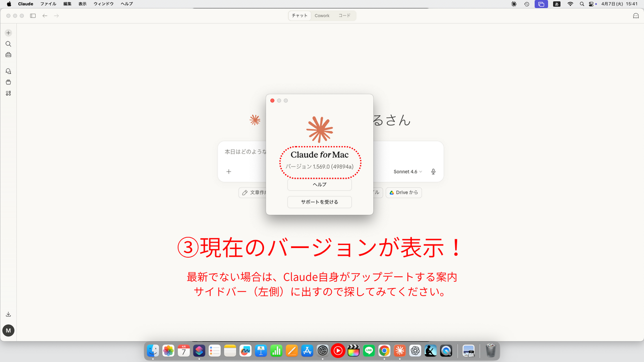644x362 pixels.
Task: Toggle the sidebar panel icon in toolbar
Action: coord(33,16)
